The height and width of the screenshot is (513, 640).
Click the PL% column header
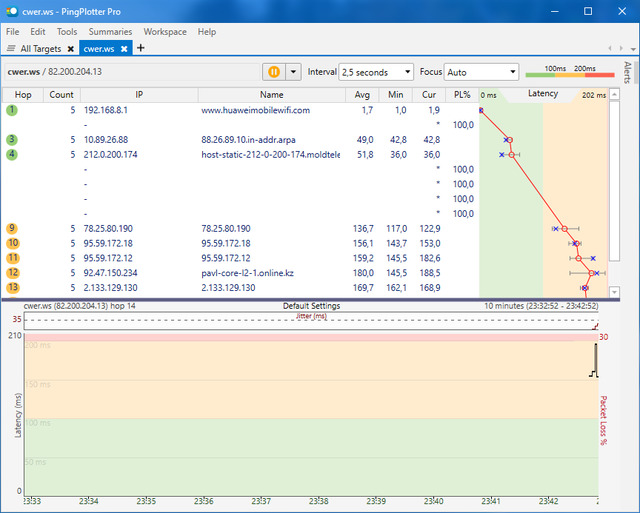click(x=461, y=94)
